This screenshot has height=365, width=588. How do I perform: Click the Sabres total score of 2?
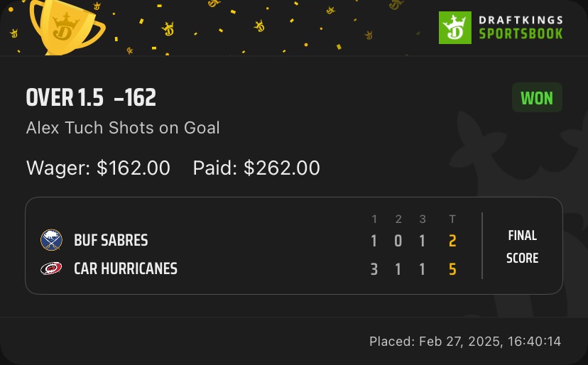click(x=452, y=241)
